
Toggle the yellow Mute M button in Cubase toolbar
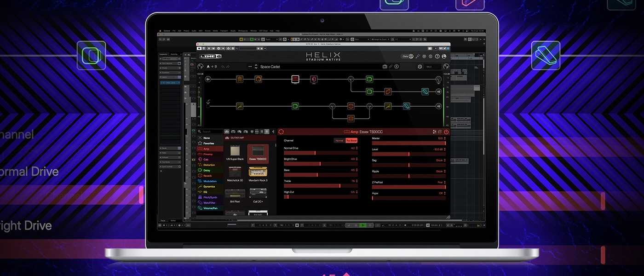[x=241, y=40]
